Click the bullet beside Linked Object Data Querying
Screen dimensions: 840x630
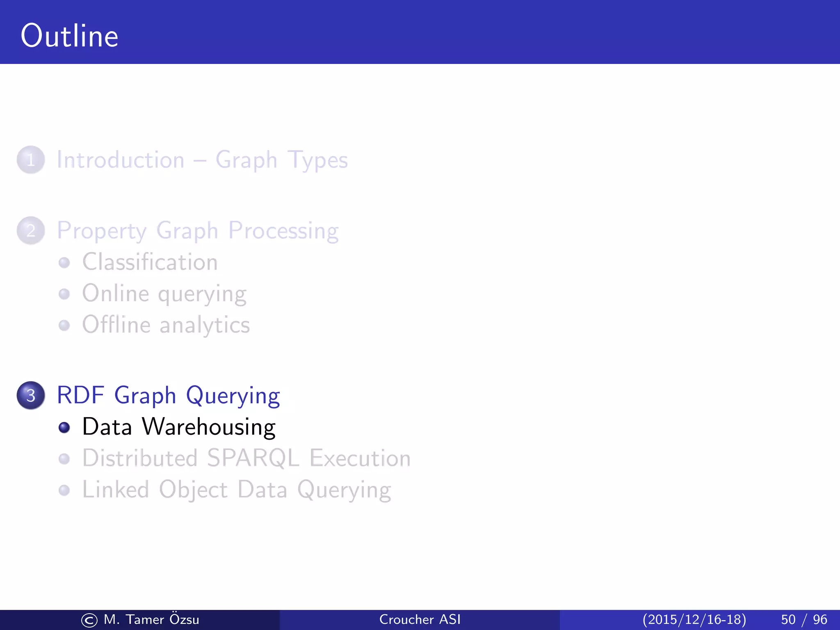point(64,491)
